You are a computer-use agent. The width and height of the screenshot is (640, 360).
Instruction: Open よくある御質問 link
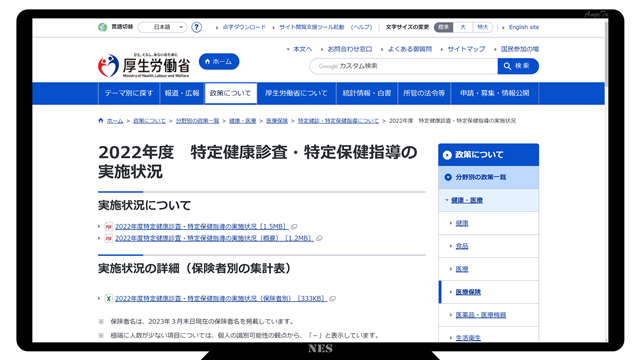click(409, 49)
